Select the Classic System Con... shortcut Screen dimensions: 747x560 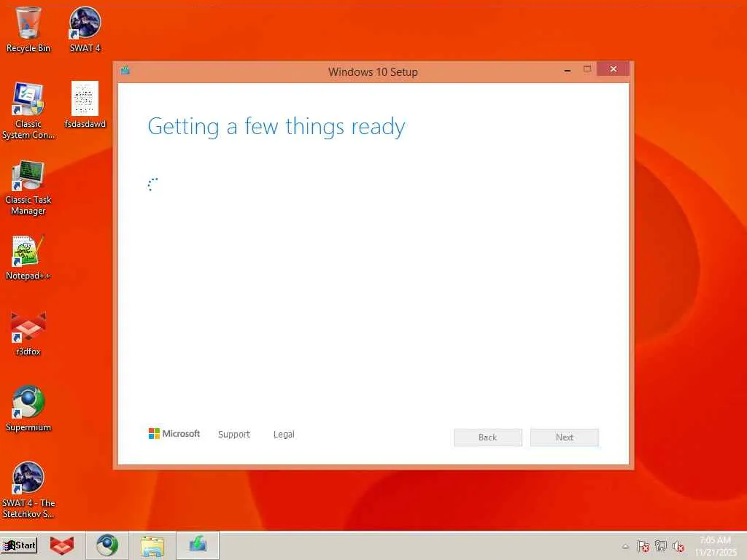[28, 111]
